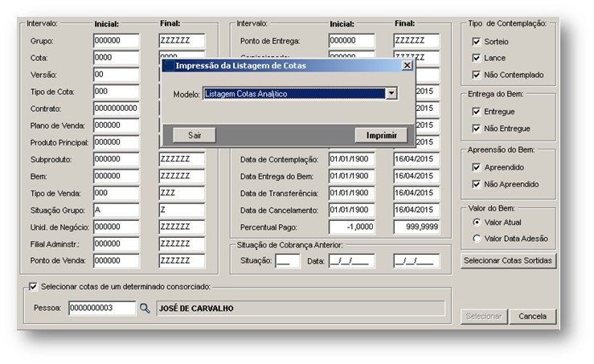Click the magnifier search icon beside Pessoa
The image size is (594, 364).
145,308
